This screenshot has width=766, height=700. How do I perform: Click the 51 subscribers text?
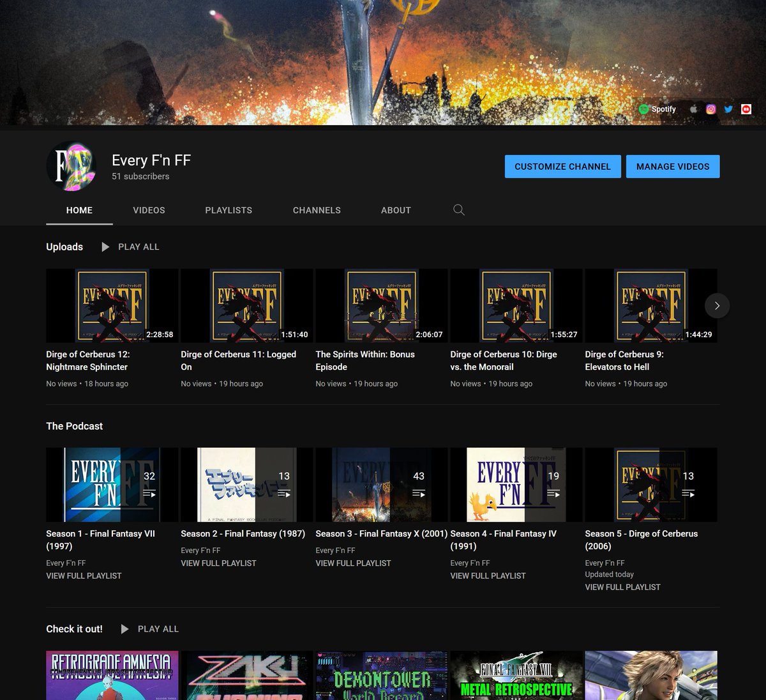coord(140,176)
